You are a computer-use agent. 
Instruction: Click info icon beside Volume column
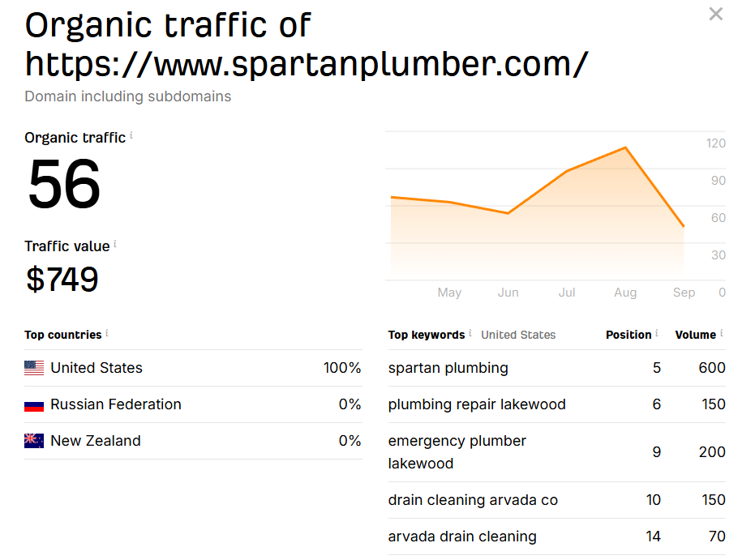722,333
